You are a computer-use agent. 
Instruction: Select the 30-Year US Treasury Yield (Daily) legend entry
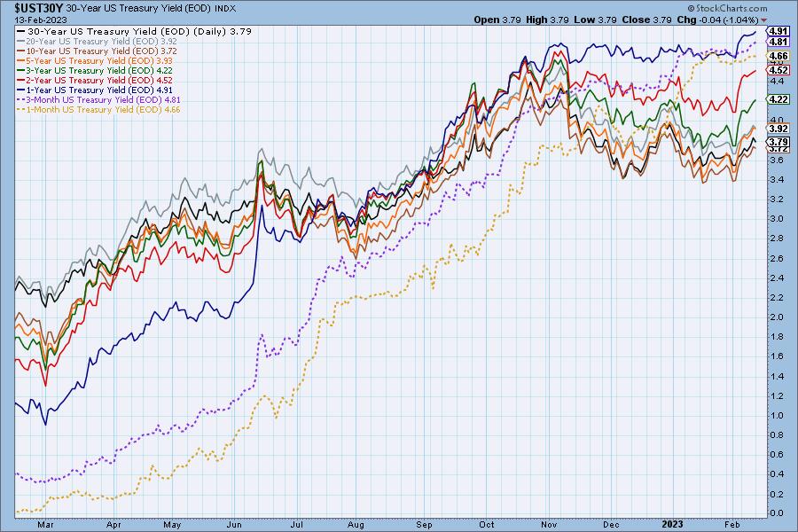tap(134, 31)
